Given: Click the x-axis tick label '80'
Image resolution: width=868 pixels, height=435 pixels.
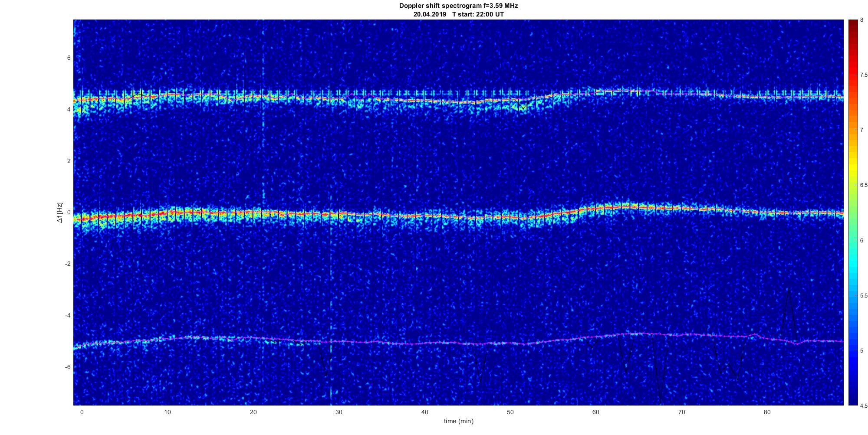Looking at the screenshot, I should (x=767, y=412).
